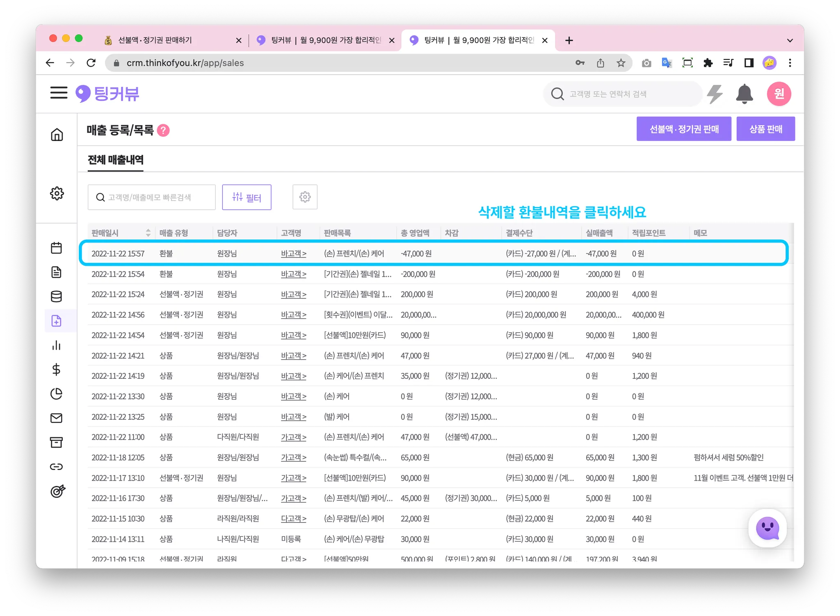Open the 필터 filter button

(247, 197)
